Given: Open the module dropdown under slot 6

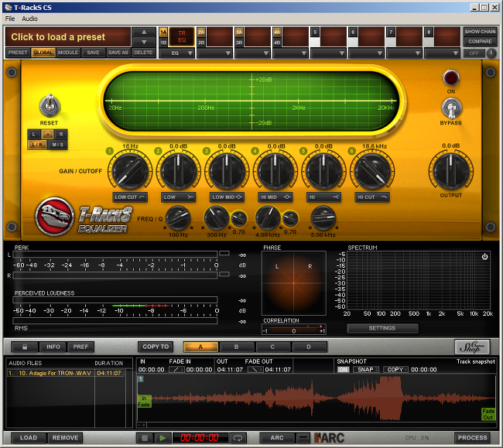Looking at the screenshot, I should [x=366, y=53].
